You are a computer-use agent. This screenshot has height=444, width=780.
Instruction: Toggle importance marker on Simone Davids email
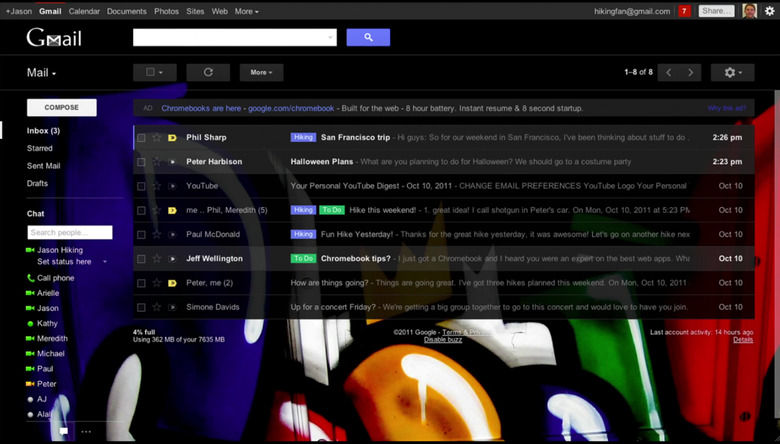tap(172, 308)
